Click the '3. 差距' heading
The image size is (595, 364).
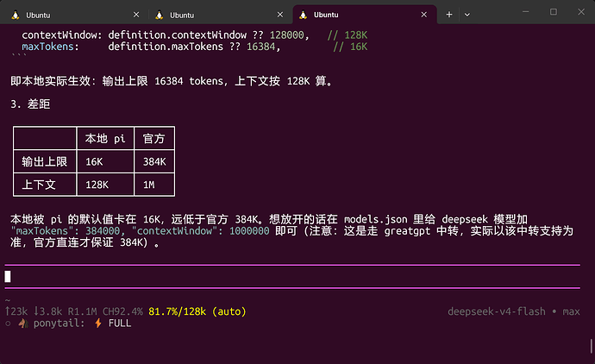pos(30,104)
